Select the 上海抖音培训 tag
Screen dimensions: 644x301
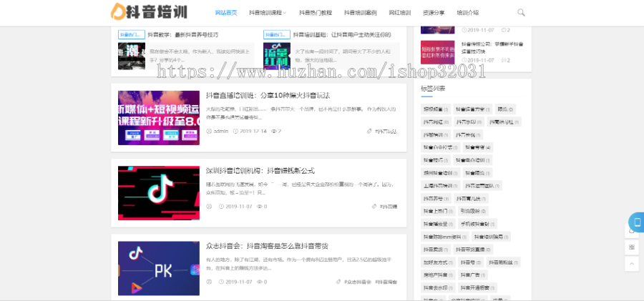[440, 186]
